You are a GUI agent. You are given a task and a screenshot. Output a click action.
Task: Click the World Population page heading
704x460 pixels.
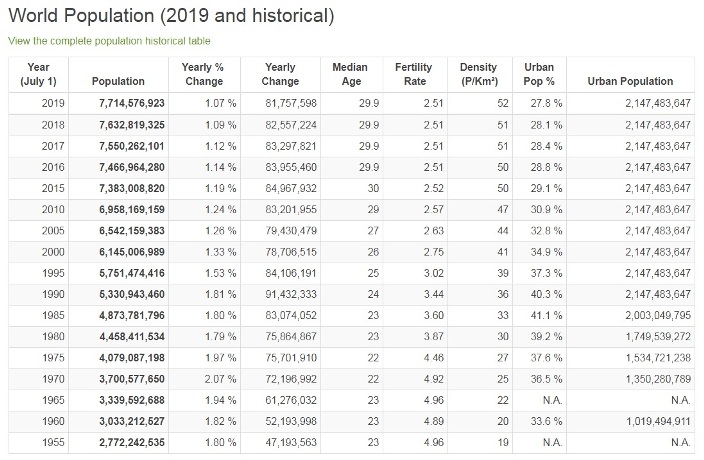pos(170,16)
